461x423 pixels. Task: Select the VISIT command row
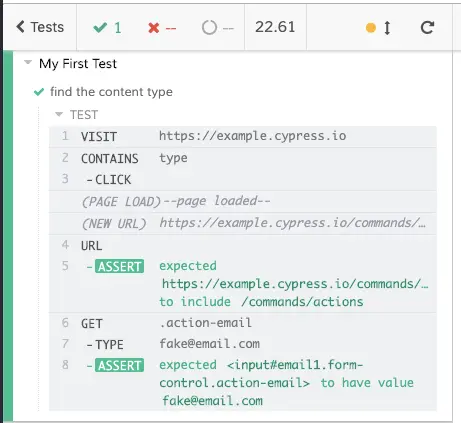(243, 136)
